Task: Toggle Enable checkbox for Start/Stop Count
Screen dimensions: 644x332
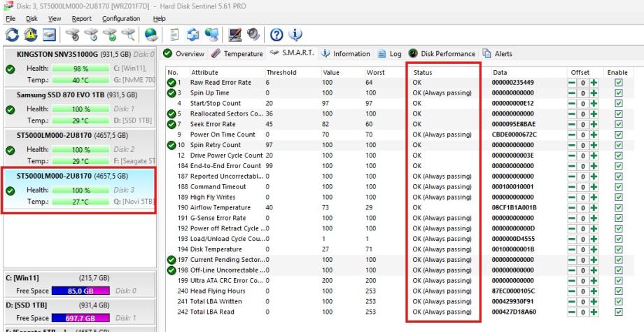Action: 619,103
